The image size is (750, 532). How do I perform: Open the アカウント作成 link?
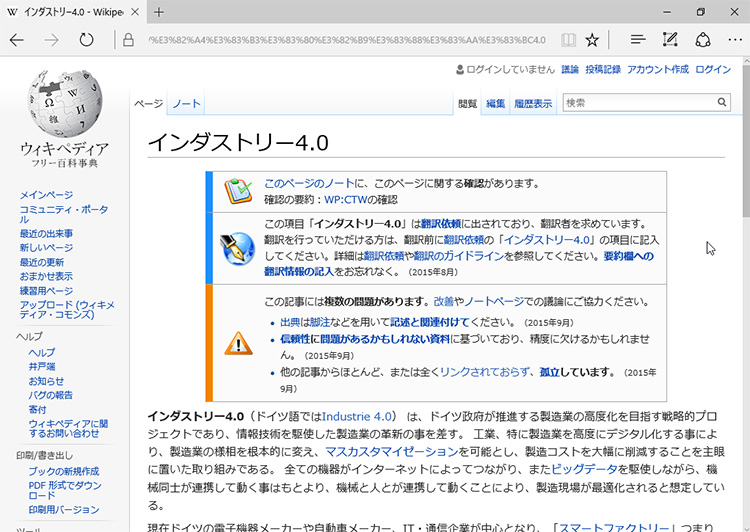click(x=657, y=69)
